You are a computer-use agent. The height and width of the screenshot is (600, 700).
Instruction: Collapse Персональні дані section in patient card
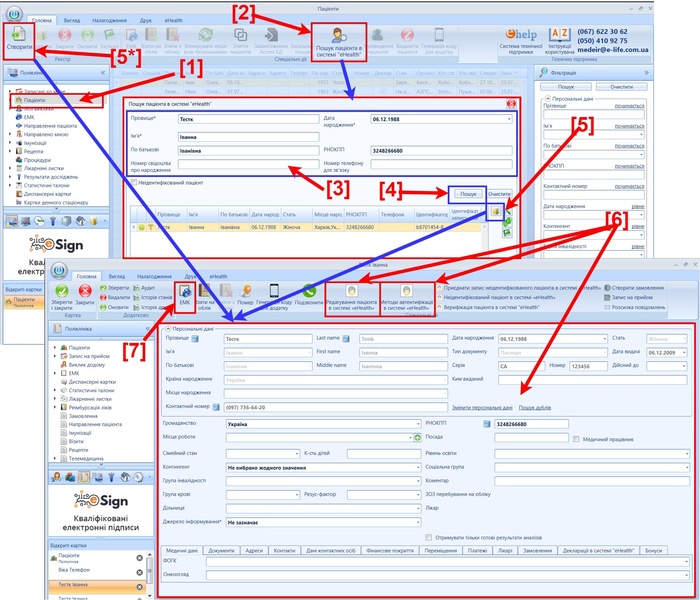[168, 329]
